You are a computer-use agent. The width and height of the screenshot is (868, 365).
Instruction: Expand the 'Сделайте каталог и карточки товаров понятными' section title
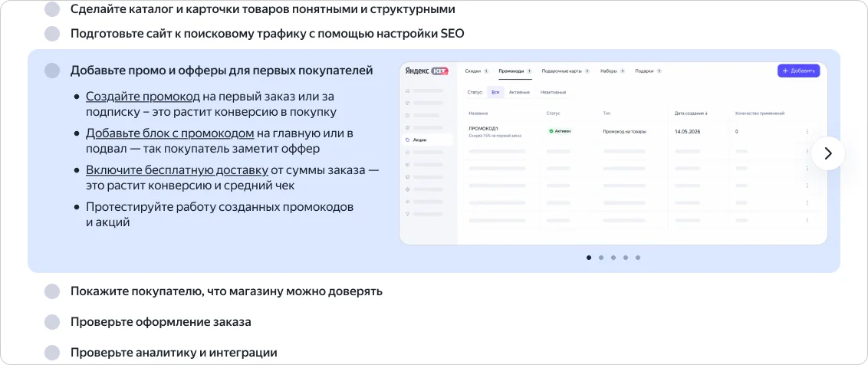[x=262, y=9]
